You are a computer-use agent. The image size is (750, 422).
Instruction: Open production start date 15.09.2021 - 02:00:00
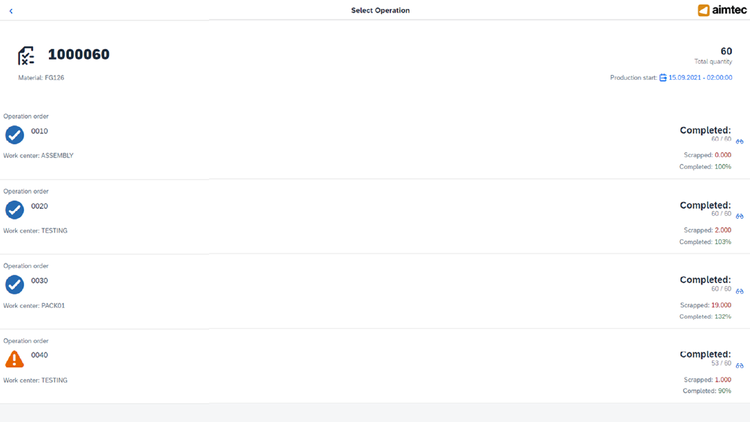pyautogui.click(x=700, y=78)
